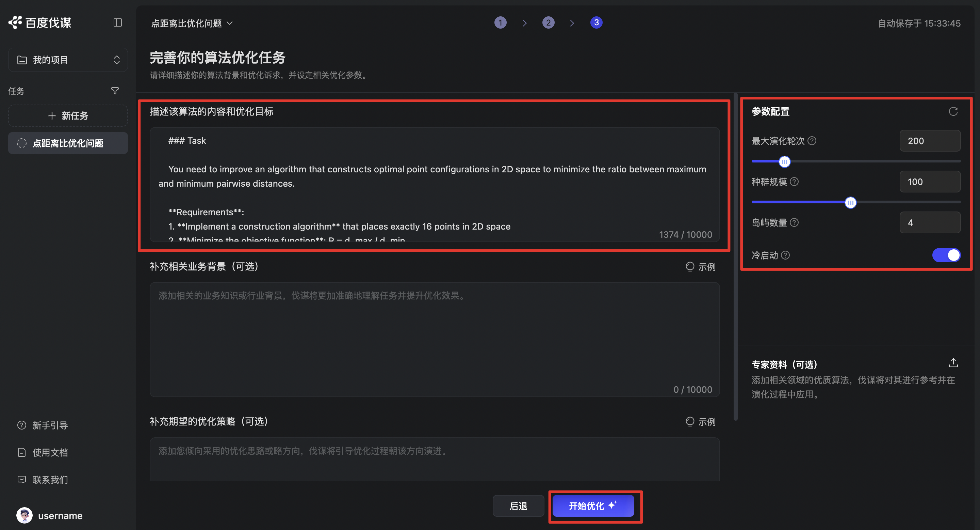Click the 种群规模 slider handle
Image resolution: width=980 pixels, height=530 pixels.
(x=851, y=203)
